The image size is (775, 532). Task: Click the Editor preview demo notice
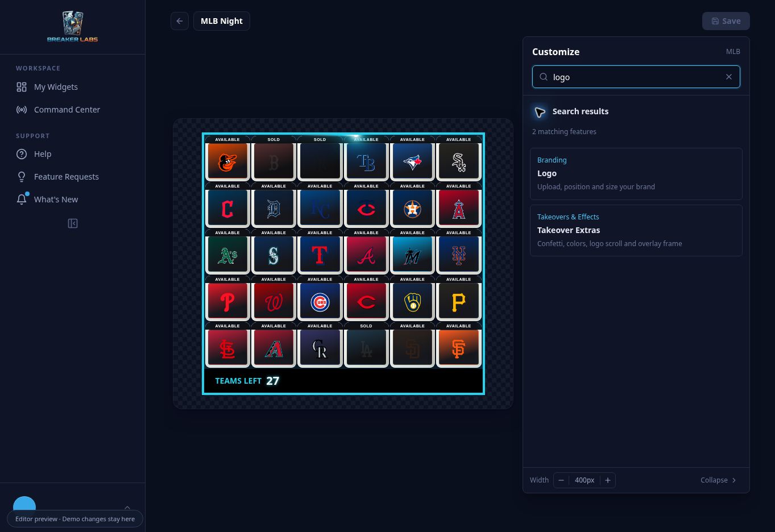[75, 519]
